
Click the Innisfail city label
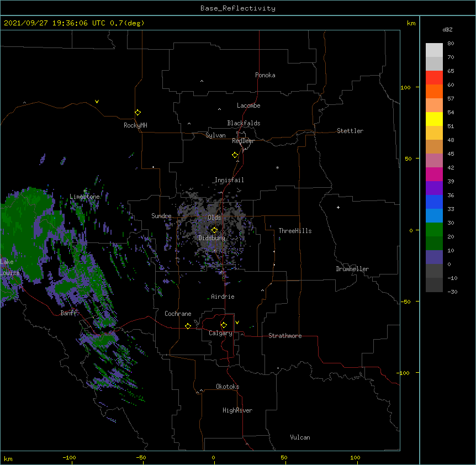tap(229, 180)
